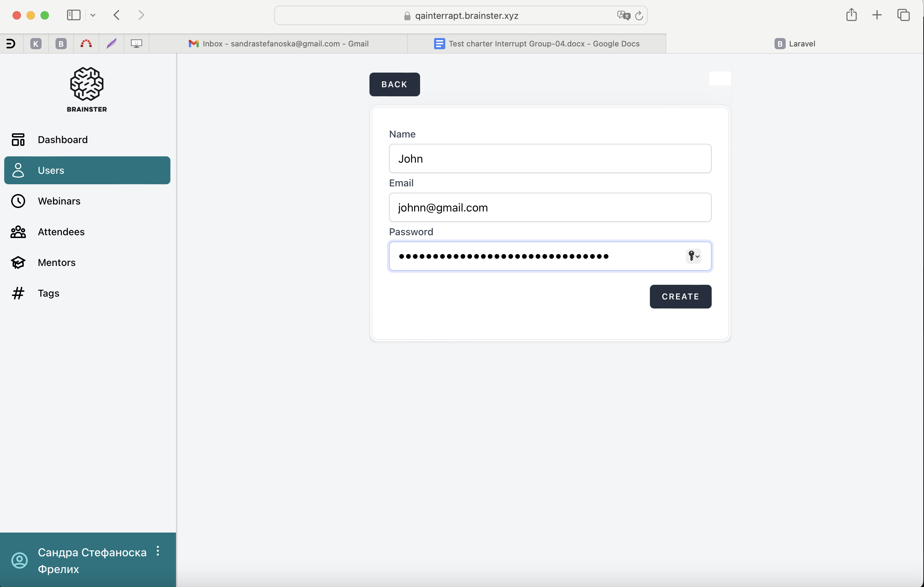924x587 pixels.
Task: Open the three-dot user options menu
Action: click(x=158, y=551)
